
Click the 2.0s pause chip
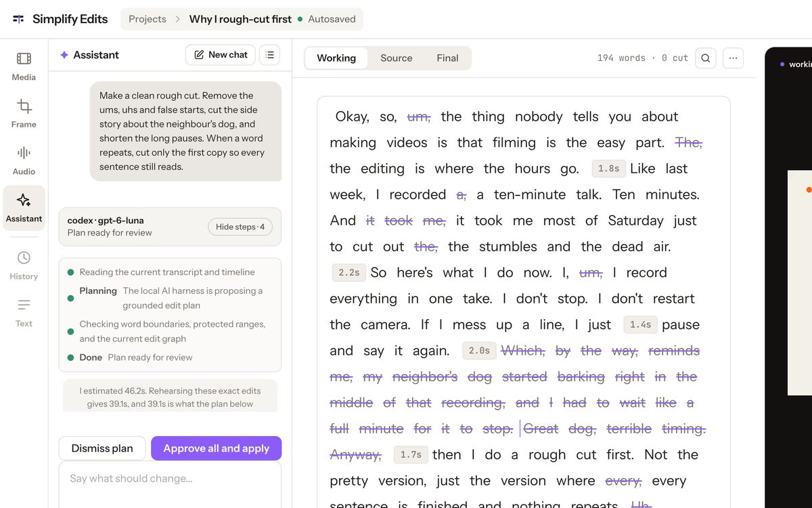coord(479,351)
